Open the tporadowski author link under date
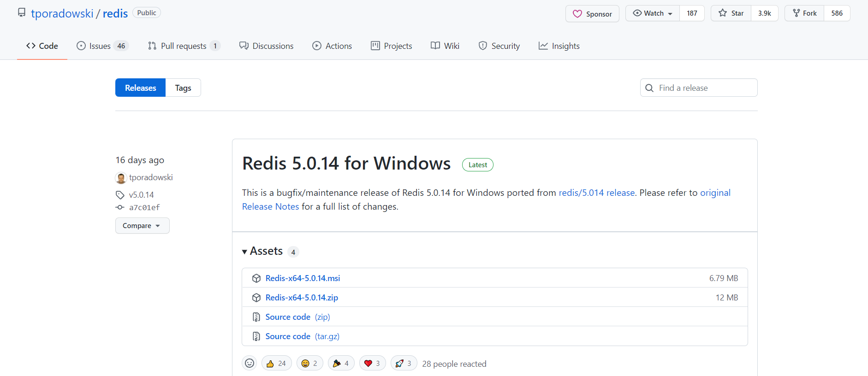The height and width of the screenshot is (376, 868). coord(151,177)
